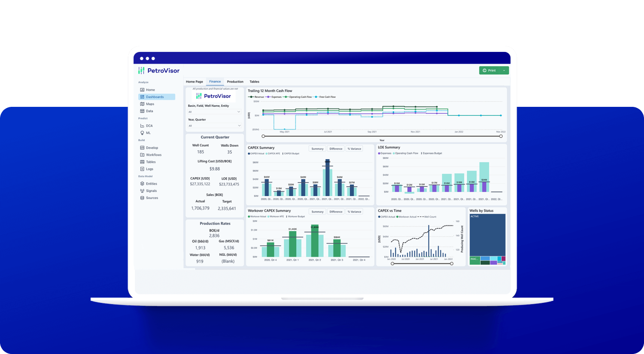Click the Home icon in the sidebar

(x=142, y=90)
